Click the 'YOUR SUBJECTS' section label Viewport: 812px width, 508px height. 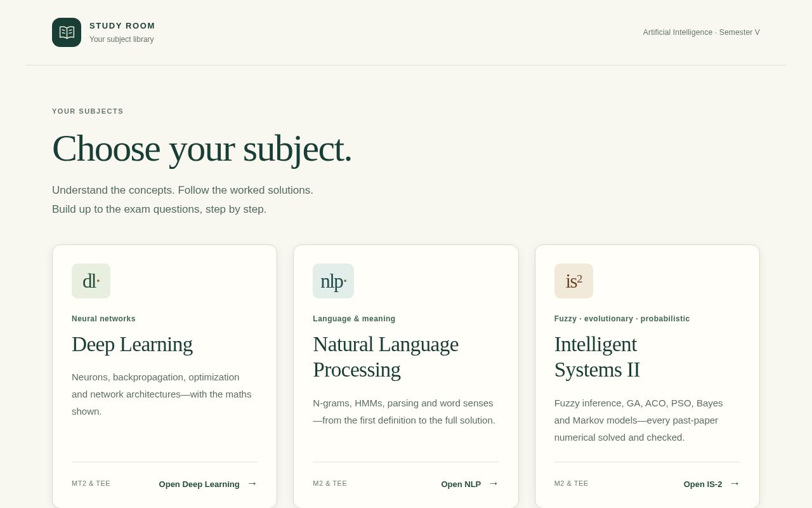(x=88, y=111)
